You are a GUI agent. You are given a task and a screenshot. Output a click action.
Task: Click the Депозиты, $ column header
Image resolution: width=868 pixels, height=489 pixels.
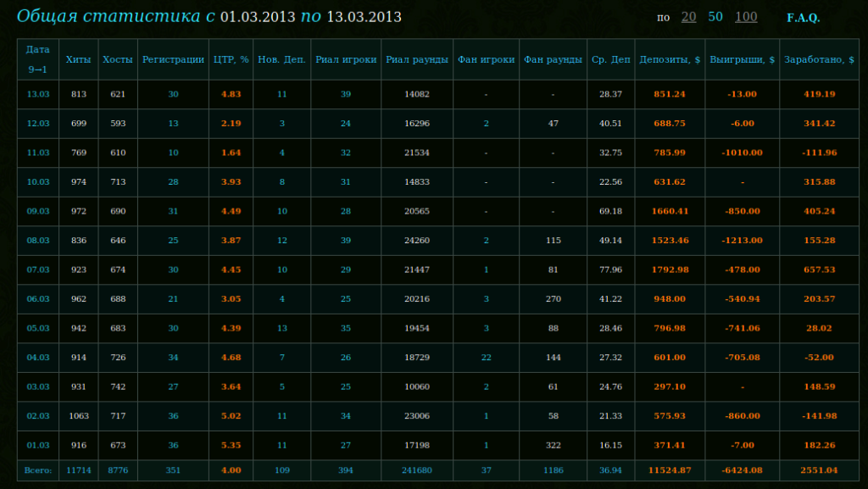point(670,59)
